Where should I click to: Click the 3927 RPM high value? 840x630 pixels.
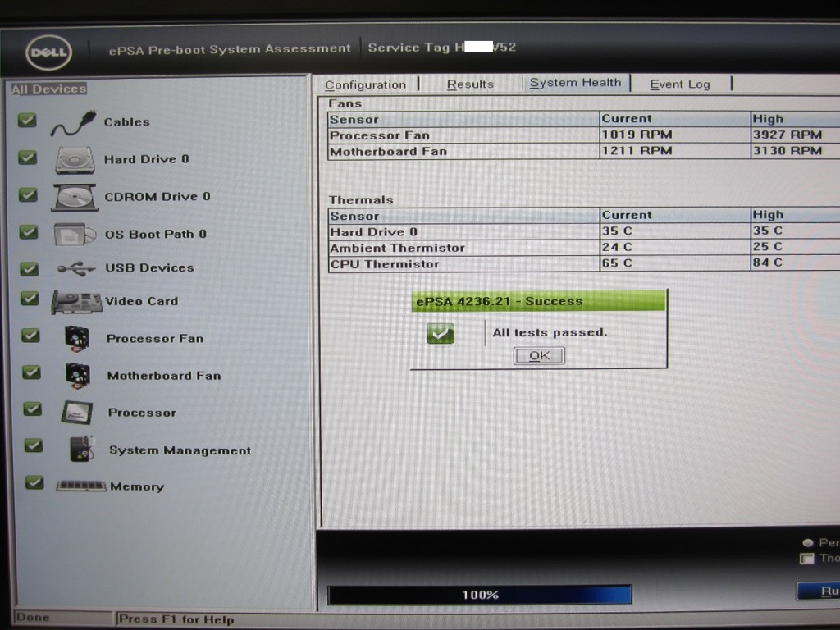click(787, 135)
